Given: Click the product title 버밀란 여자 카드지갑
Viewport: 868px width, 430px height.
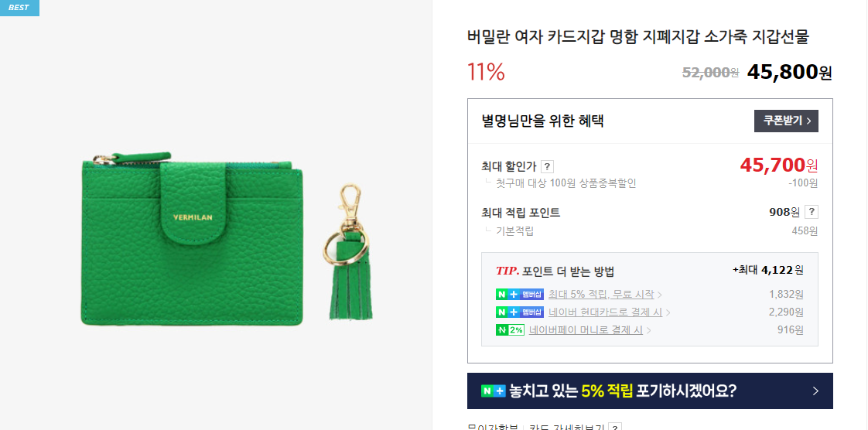Looking at the screenshot, I should tap(638, 37).
